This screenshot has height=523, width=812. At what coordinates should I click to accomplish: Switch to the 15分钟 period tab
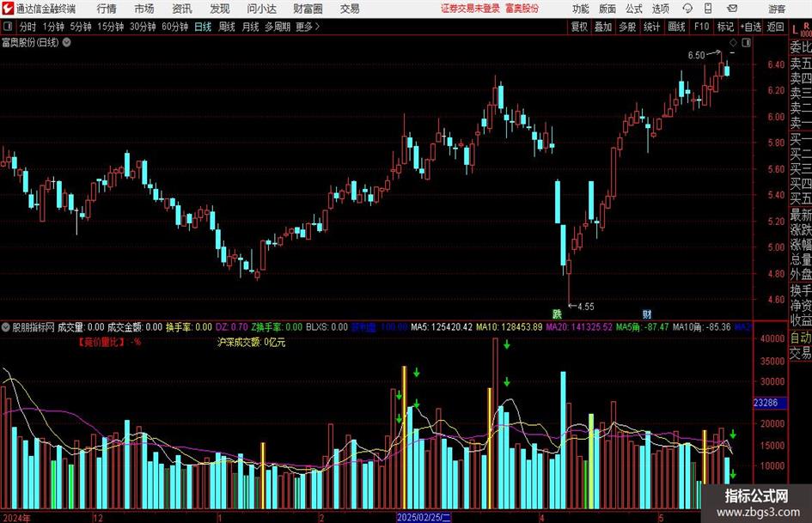111,27
